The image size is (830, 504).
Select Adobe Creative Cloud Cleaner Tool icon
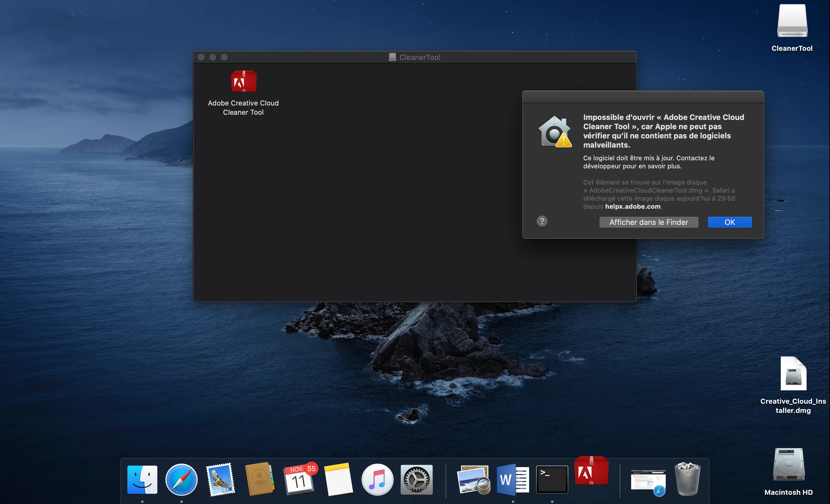coord(244,82)
